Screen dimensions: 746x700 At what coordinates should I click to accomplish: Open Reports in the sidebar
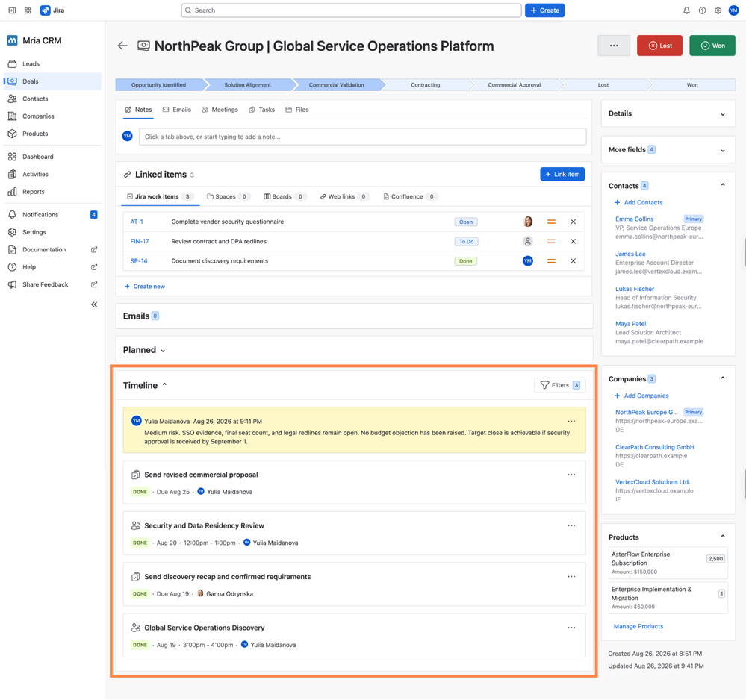[52, 192]
